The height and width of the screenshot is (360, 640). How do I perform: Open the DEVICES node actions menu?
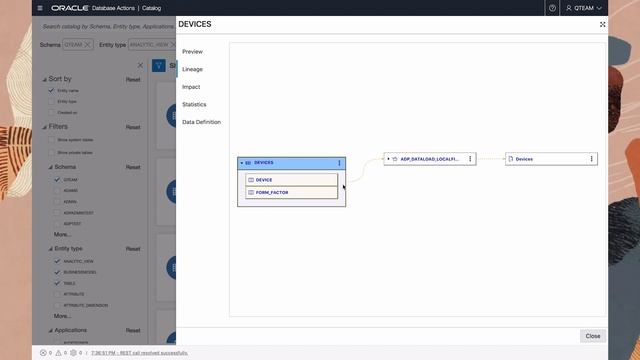[339, 163]
